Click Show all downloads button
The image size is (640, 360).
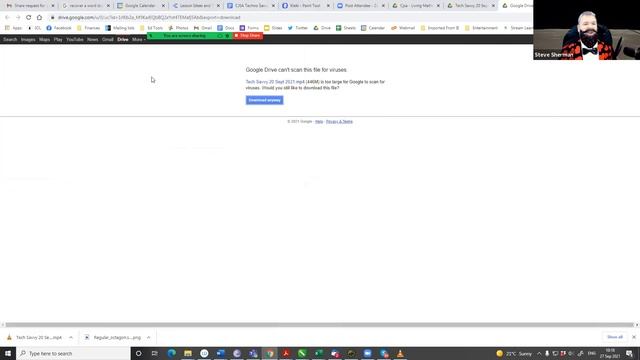pos(615,337)
